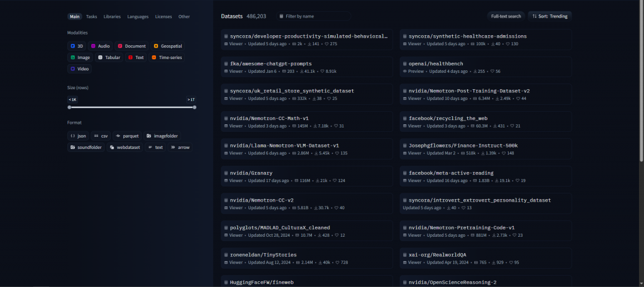Image resolution: width=644 pixels, height=287 pixels.
Task: Open HuggingFaceFW/fineweb dataset
Action: point(307,281)
